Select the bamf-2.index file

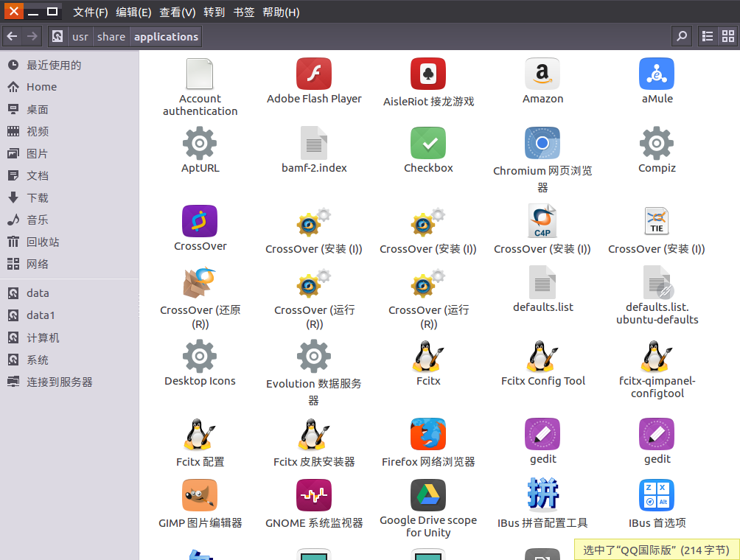pyautogui.click(x=314, y=143)
